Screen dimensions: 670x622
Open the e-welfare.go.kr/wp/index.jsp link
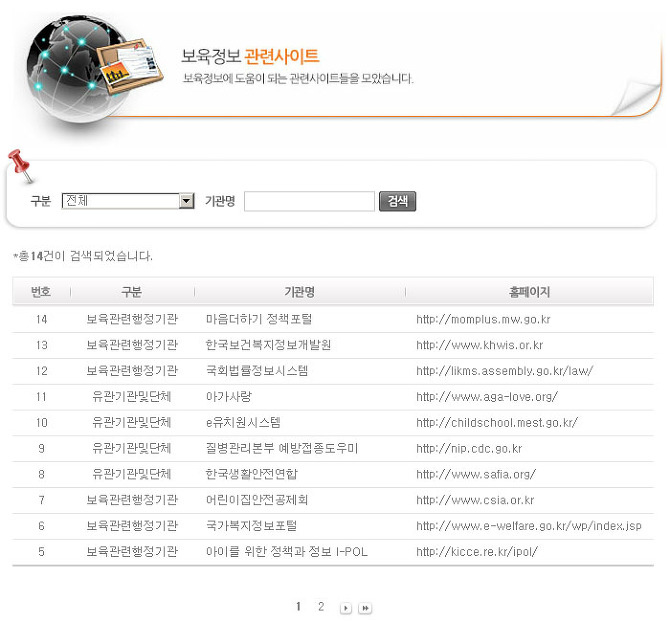point(529,526)
